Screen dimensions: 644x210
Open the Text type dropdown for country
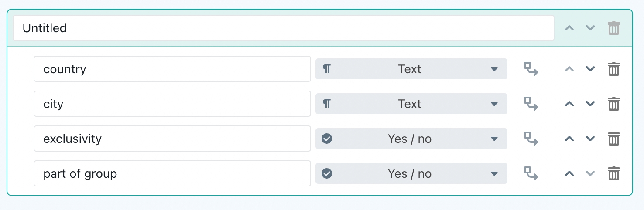411,69
